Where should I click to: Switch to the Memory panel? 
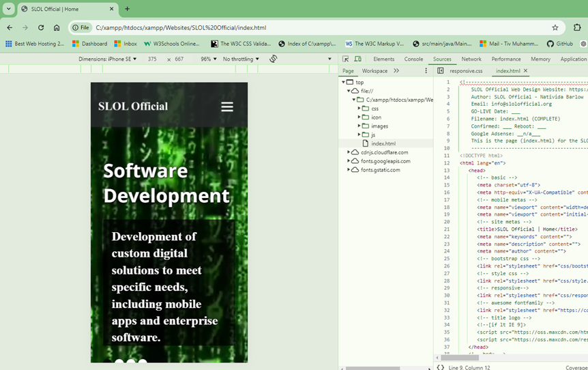point(540,59)
